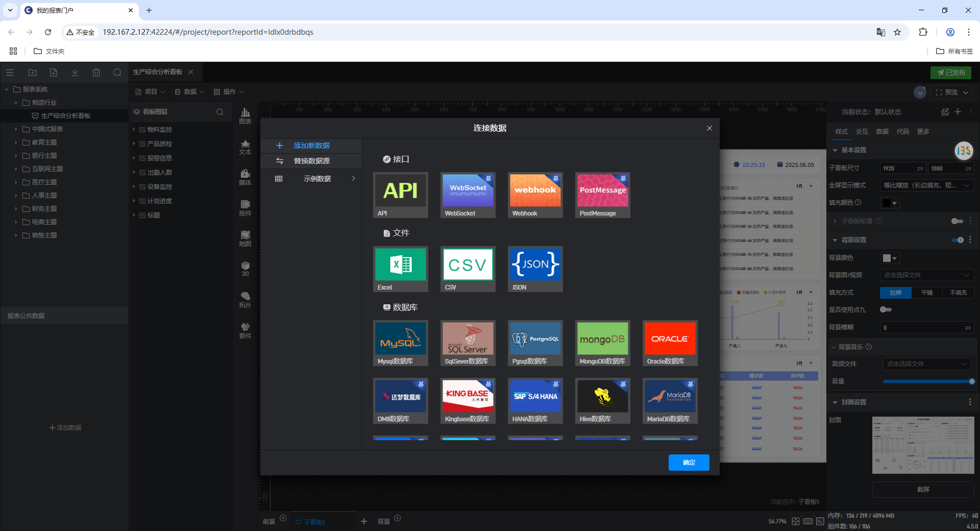Open the 地图 map component panel

tap(246, 239)
